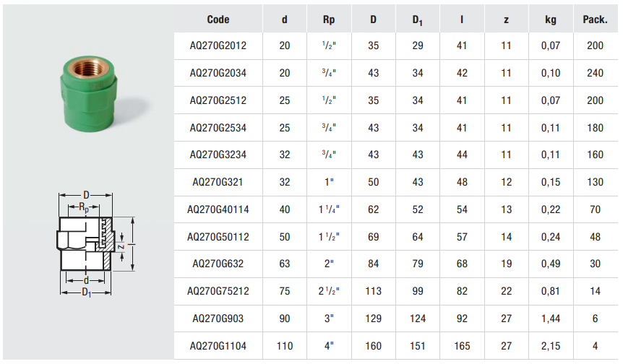Click the 4" thread size cell
This screenshot has height=364, width=623.
pyautogui.click(x=330, y=346)
